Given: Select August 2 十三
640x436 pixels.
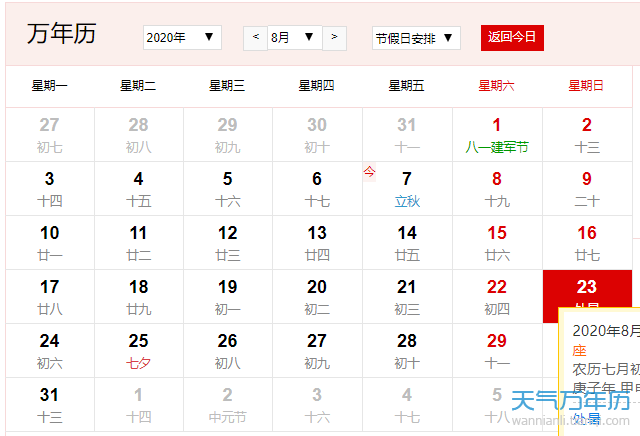Looking at the screenshot, I should click(587, 135).
